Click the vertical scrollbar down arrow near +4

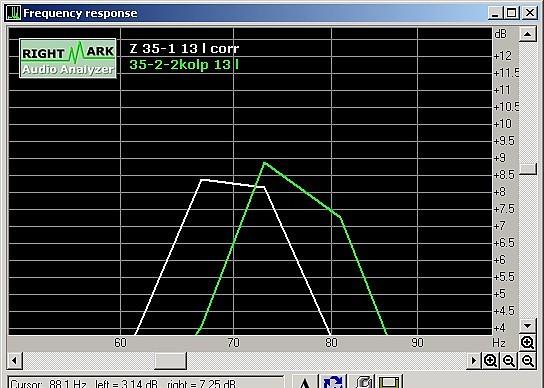point(528,326)
